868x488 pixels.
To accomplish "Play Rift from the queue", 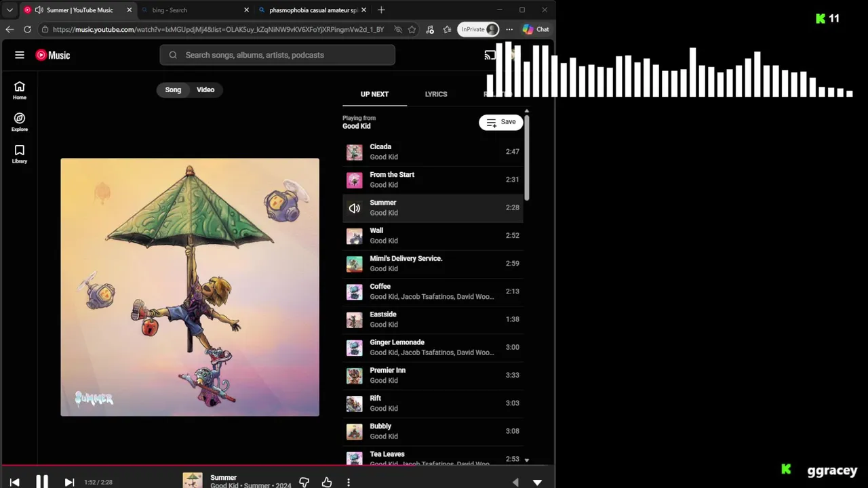I will [433, 403].
